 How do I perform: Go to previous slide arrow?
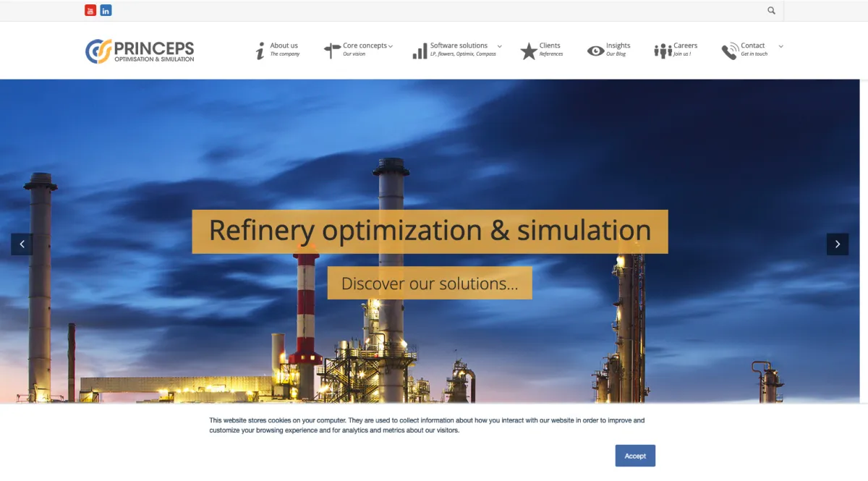[x=22, y=244]
